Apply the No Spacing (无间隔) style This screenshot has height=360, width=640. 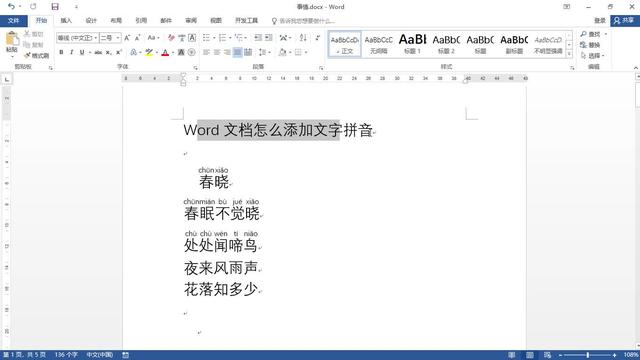click(x=378, y=44)
